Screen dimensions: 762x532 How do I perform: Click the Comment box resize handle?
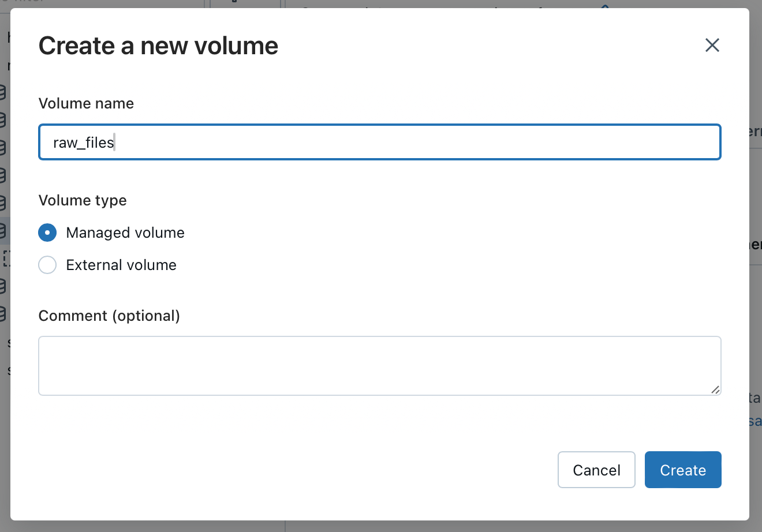tap(715, 390)
